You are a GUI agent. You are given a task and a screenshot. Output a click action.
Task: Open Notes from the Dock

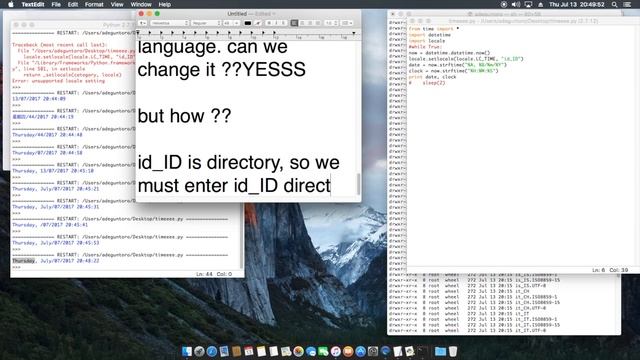(x=261, y=351)
